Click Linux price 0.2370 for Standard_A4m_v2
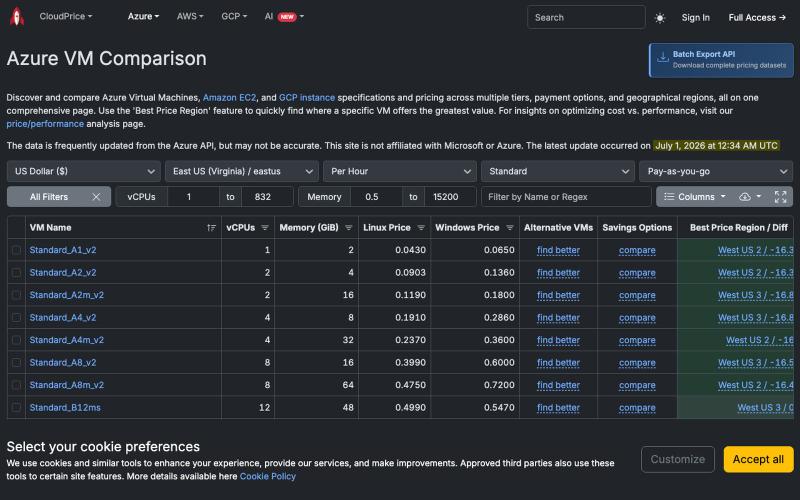The width and height of the screenshot is (800, 500). (x=410, y=340)
